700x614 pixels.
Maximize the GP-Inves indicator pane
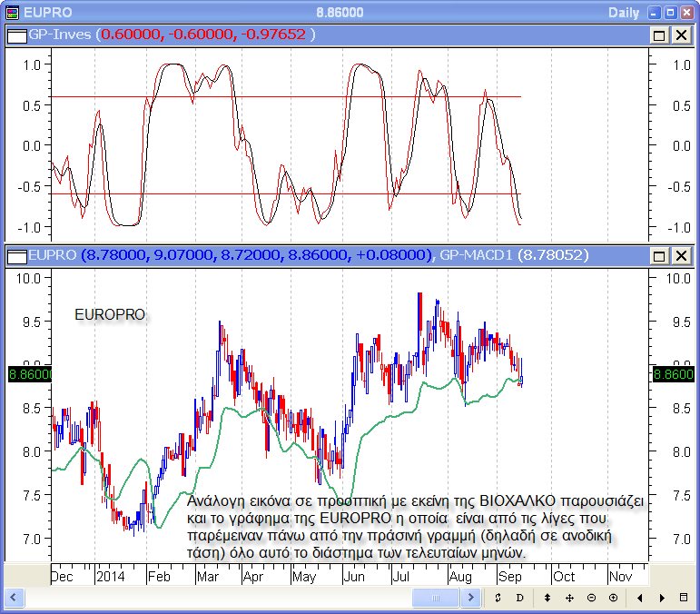(x=660, y=35)
